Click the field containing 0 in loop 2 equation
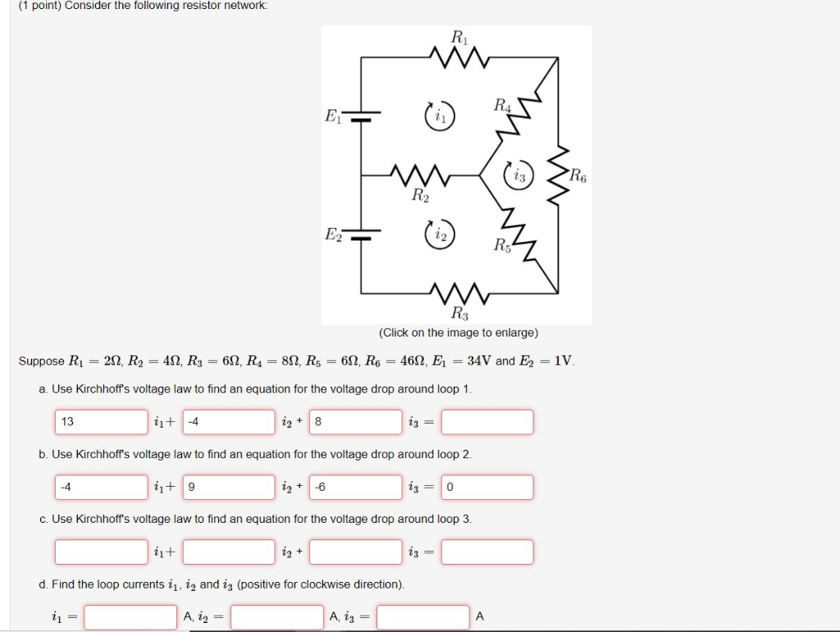Viewport: 840px width, 632px height. [486, 486]
